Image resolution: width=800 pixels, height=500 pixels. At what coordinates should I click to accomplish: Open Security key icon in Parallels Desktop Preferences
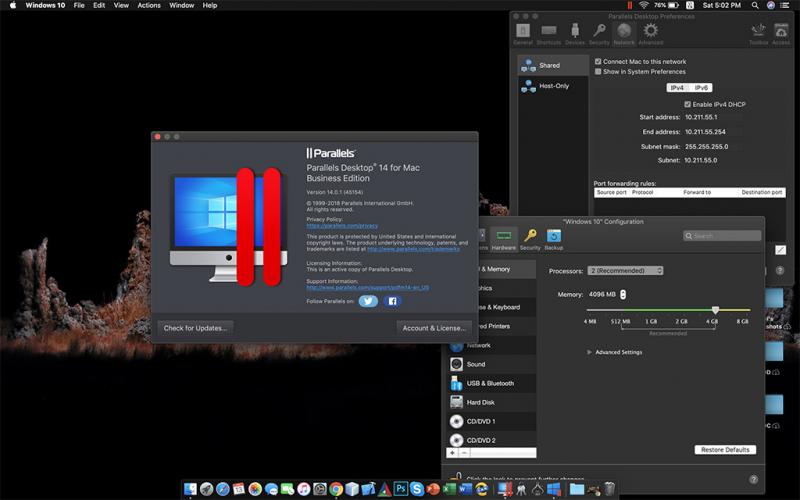(599, 34)
